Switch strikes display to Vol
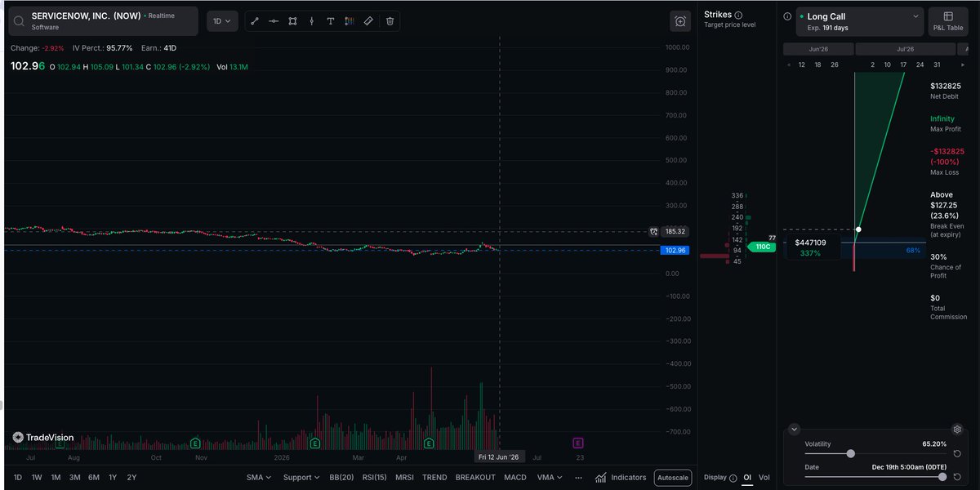This screenshot has width=980, height=490. click(x=764, y=477)
